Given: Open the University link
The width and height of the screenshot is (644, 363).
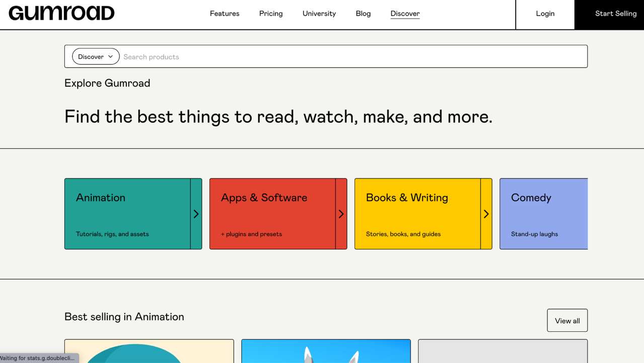Looking at the screenshot, I should pos(319,14).
